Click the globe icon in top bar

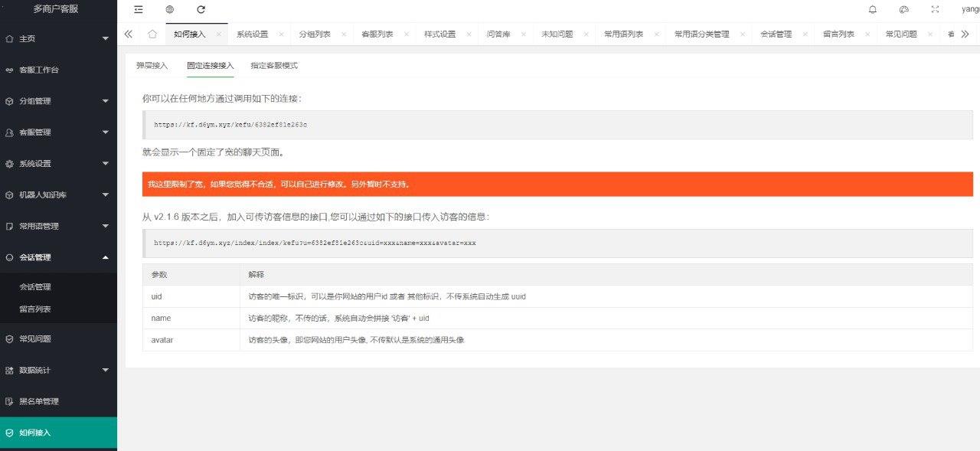click(x=169, y=10)
